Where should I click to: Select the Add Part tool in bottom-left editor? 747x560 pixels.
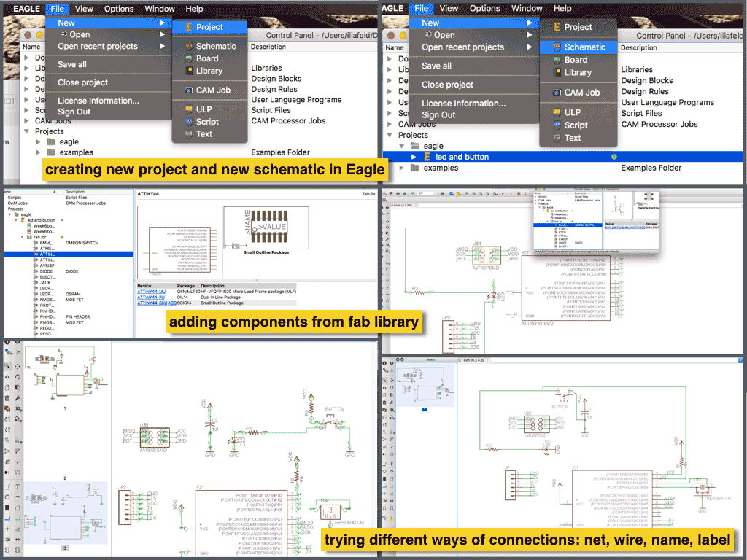coord(7,409)
